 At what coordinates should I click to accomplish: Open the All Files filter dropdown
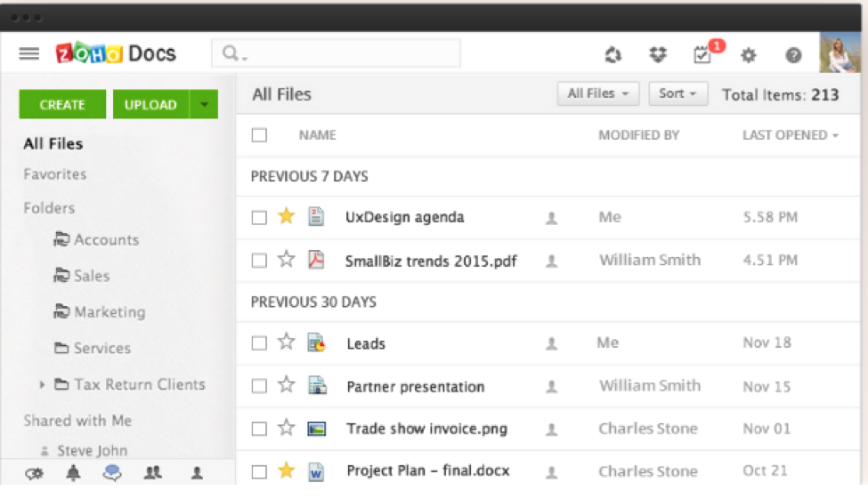[x=598, y=93]
